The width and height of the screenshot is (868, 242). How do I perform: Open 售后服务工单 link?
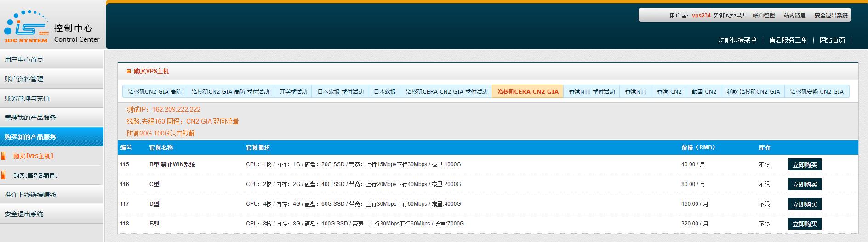pos(788,40)
